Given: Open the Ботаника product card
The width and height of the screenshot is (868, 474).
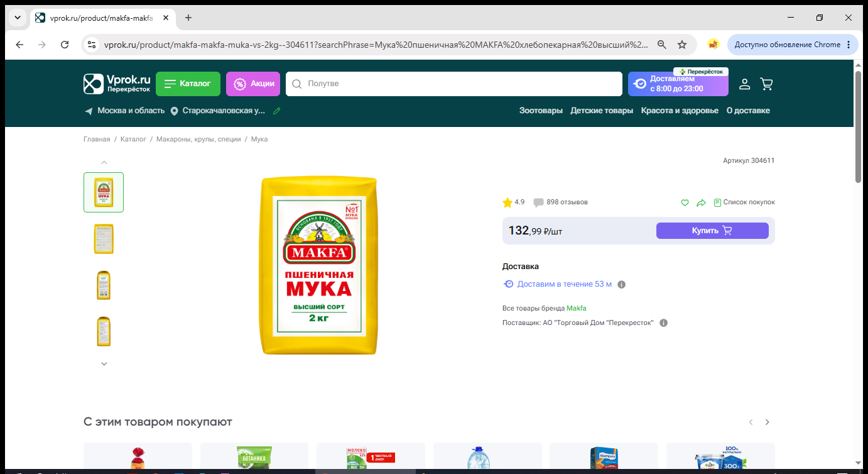Looking at the screenshot, I should (x=254, y=457).
